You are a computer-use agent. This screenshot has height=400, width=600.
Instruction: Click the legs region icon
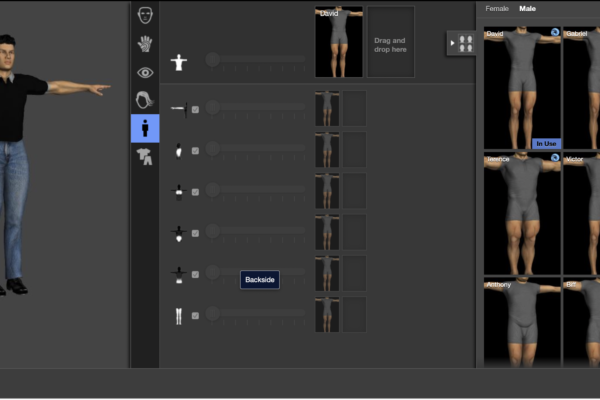coord(179,316)
